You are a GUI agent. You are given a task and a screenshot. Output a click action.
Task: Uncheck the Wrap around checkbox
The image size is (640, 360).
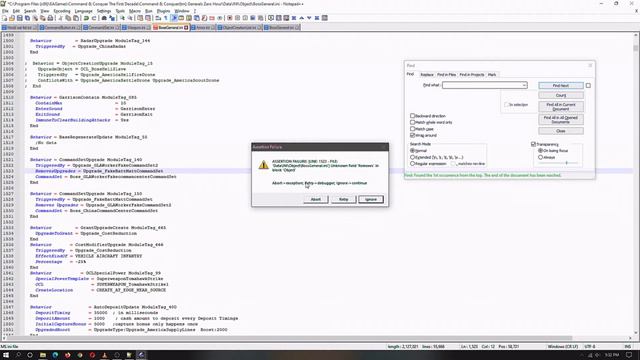(412, 135)
